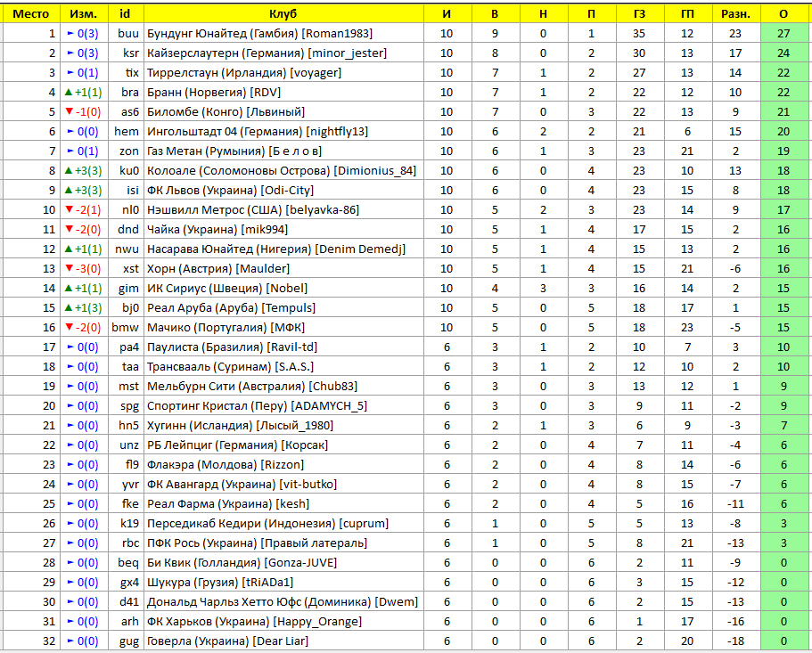Click the points cell 24 for Кайзерслаутерн
Image resolution: width=812 pixels, height=653 pixels.
[784, 53]
